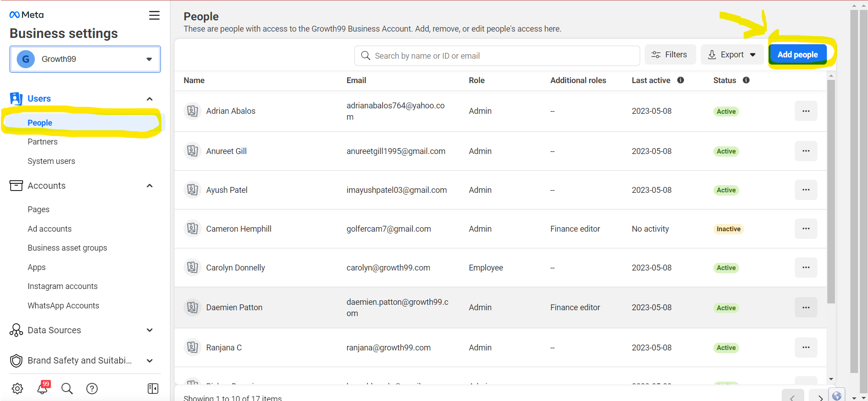Open the hamburger menu beside Meta logo

[x=154, y=15]
